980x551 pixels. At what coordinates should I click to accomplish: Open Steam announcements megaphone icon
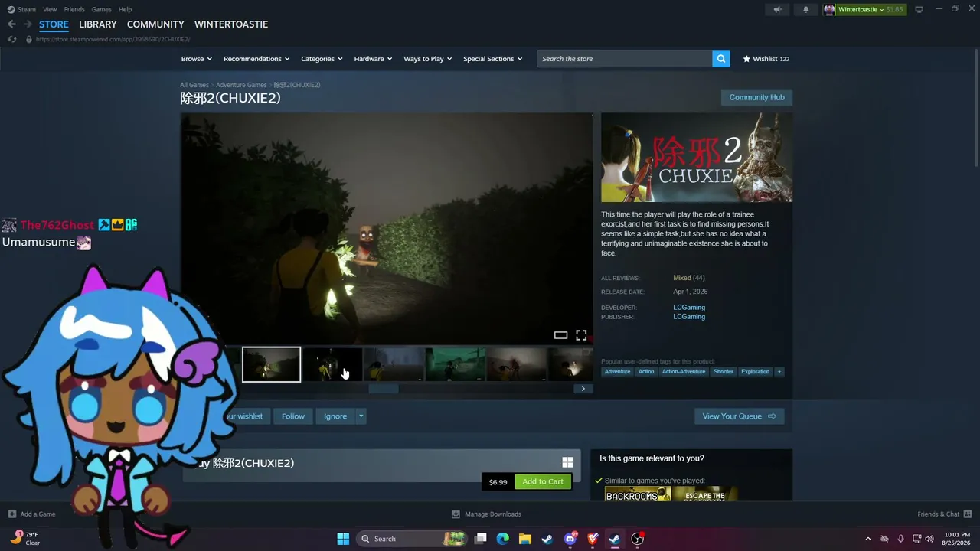pos(777,9)
